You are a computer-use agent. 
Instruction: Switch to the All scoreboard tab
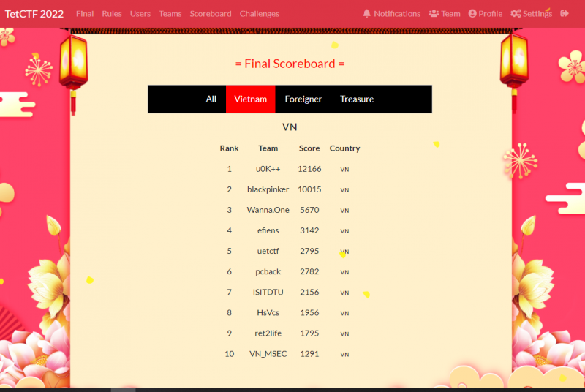point(211,99)
